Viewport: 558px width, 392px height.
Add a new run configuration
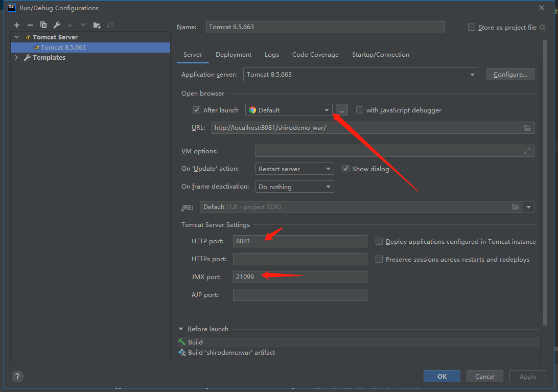[17, 25]
